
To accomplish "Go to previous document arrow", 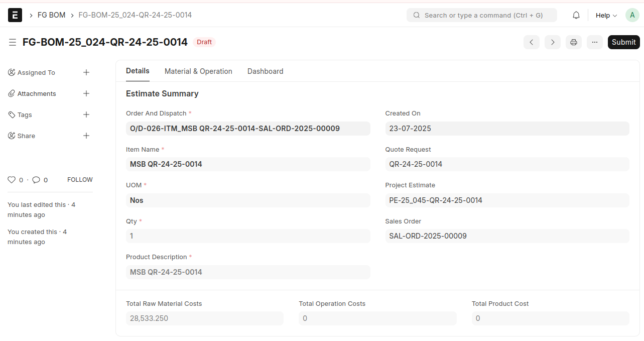I will click(532, 42).
